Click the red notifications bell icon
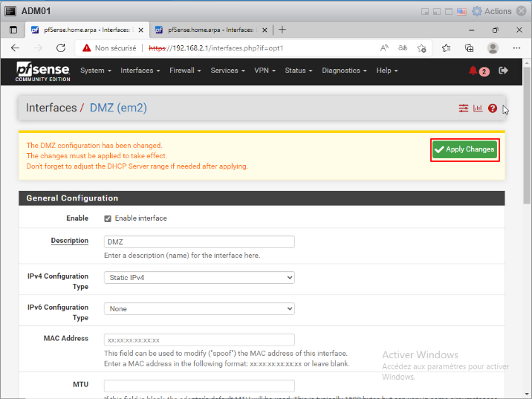 [473, 71]
